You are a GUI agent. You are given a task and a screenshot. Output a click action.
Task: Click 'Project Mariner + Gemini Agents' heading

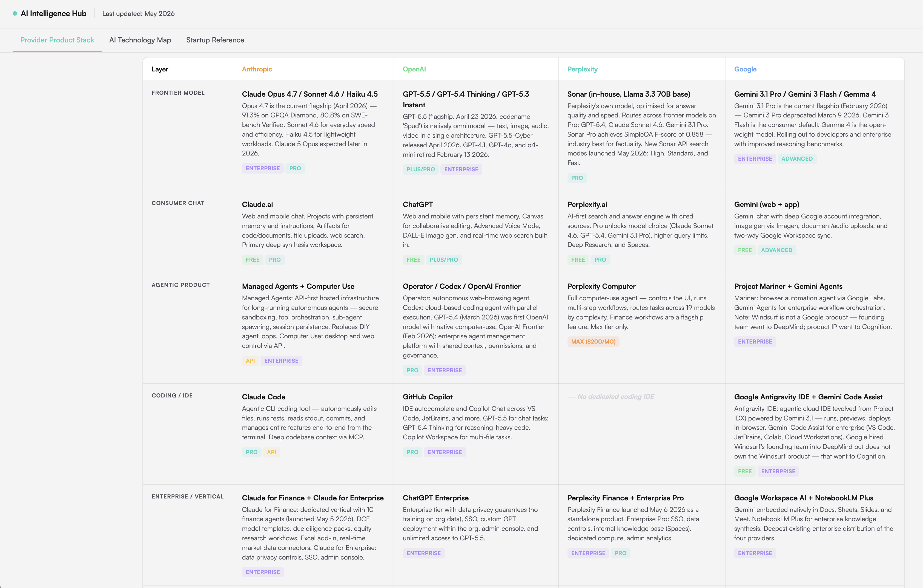(x=788, y=286)
